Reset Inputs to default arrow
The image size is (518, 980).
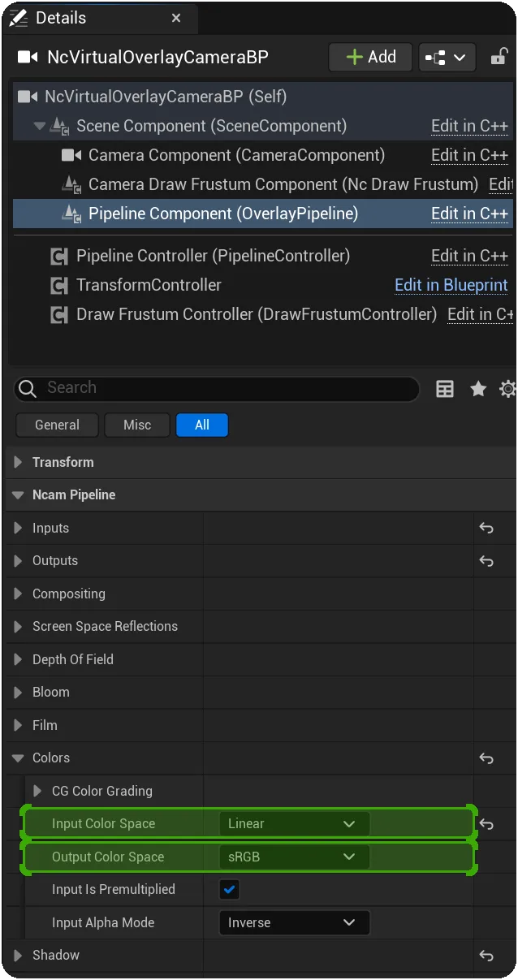coord(486,528)
